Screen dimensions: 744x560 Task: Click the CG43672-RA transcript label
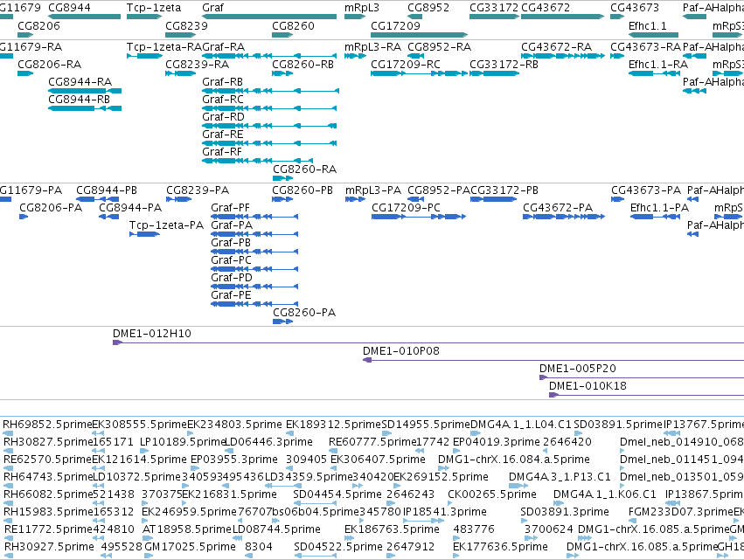pos(557,47)
